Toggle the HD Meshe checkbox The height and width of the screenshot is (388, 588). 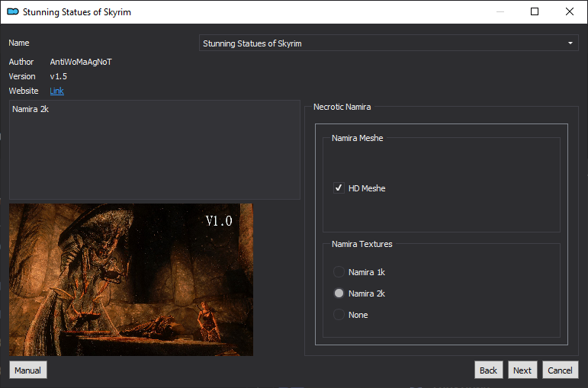339,188
